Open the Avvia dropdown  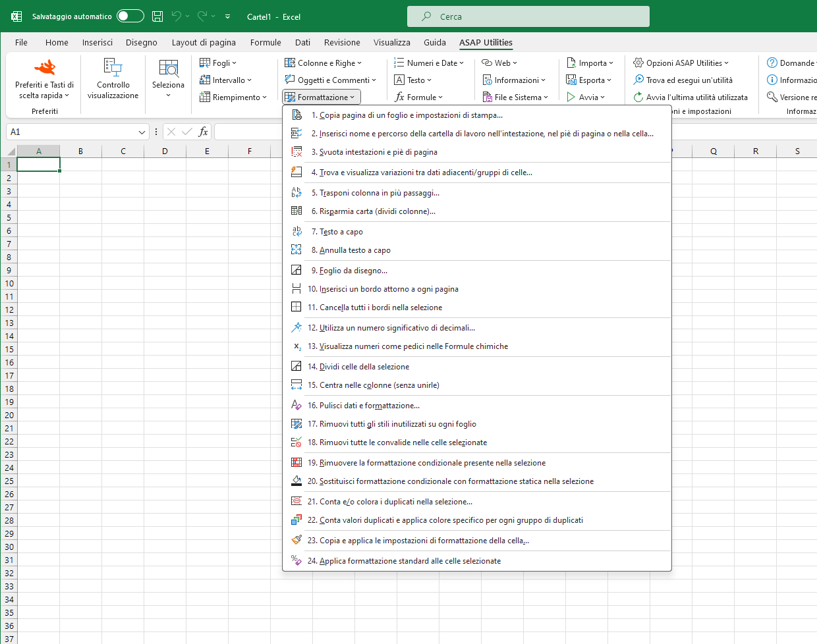[586, 97]
